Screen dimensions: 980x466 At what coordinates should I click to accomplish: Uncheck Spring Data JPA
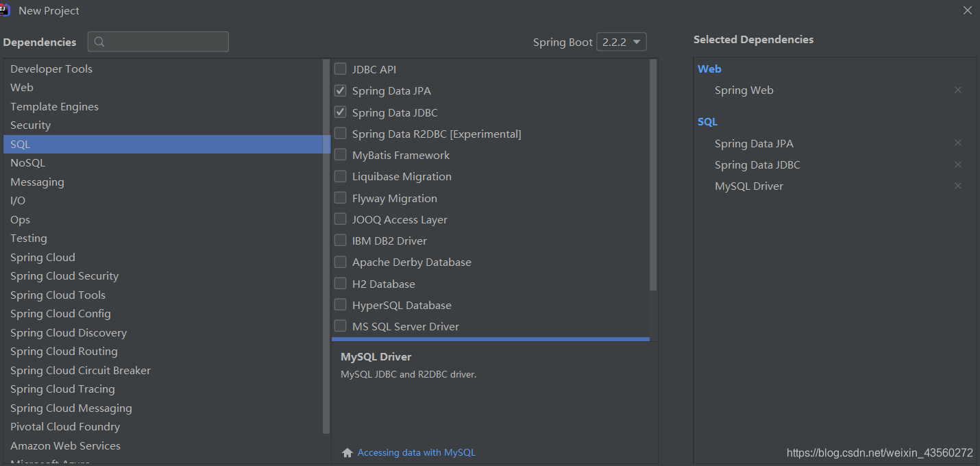pyautogui.click(x=340, y=90)
